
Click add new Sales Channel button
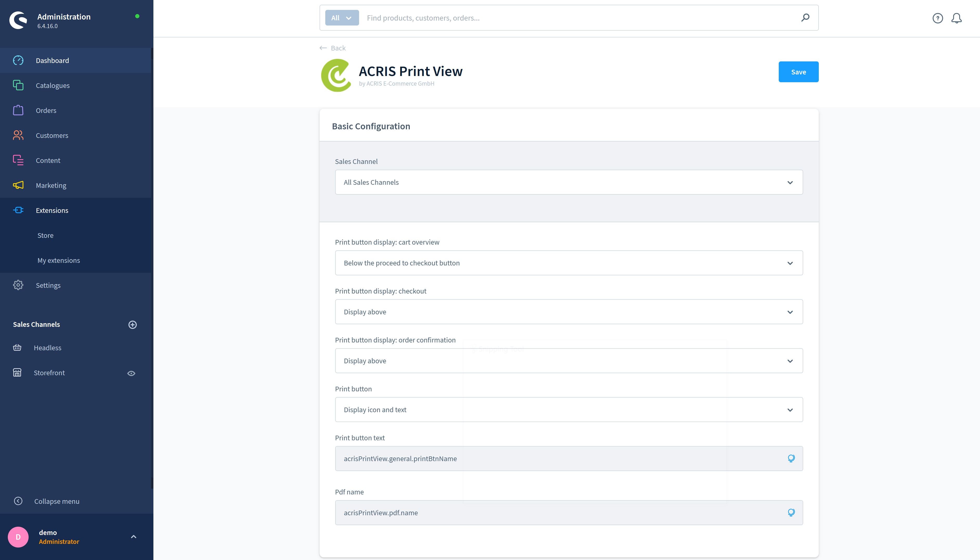[x=133, y=324]
